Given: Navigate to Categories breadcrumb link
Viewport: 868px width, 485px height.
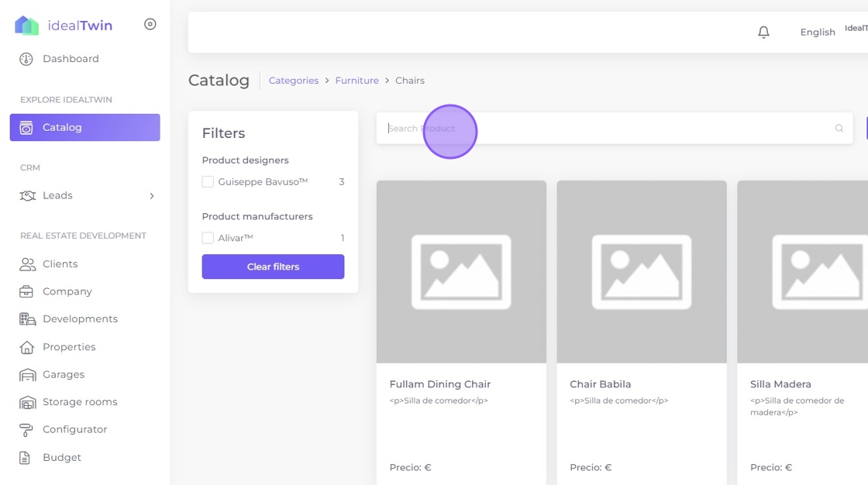Looking at the screenshot, I should [293, 81].
